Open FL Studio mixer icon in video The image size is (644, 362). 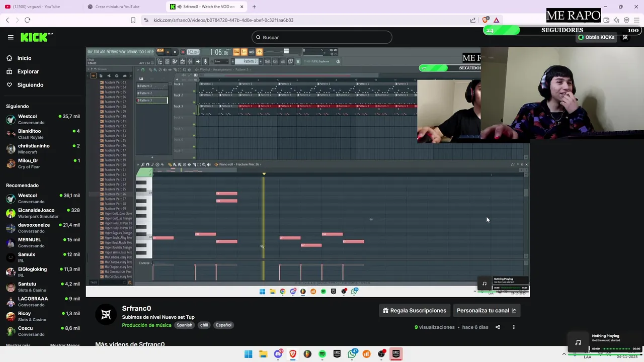click(190, 61)
